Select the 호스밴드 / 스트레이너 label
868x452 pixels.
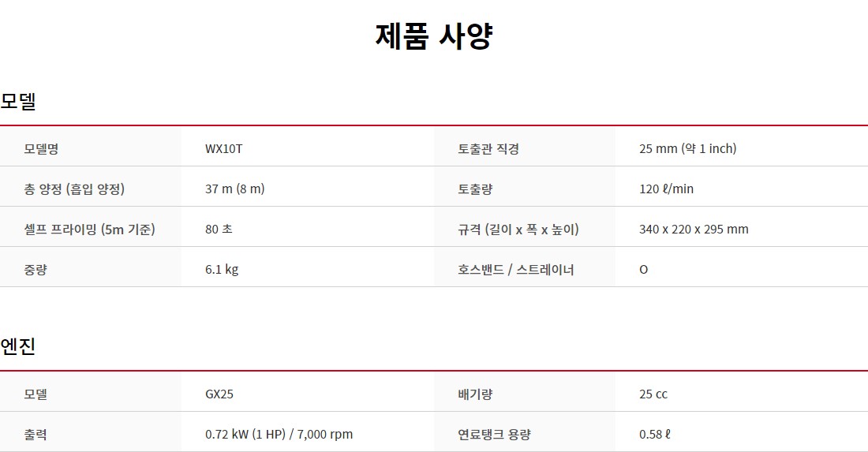[515, 269]
